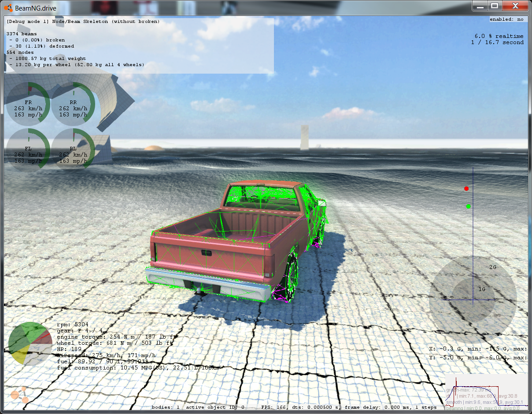This screenshot has width=532, height=414.
Task: Click the '6.0 % realtime' readout
Action: coord(499,36)
